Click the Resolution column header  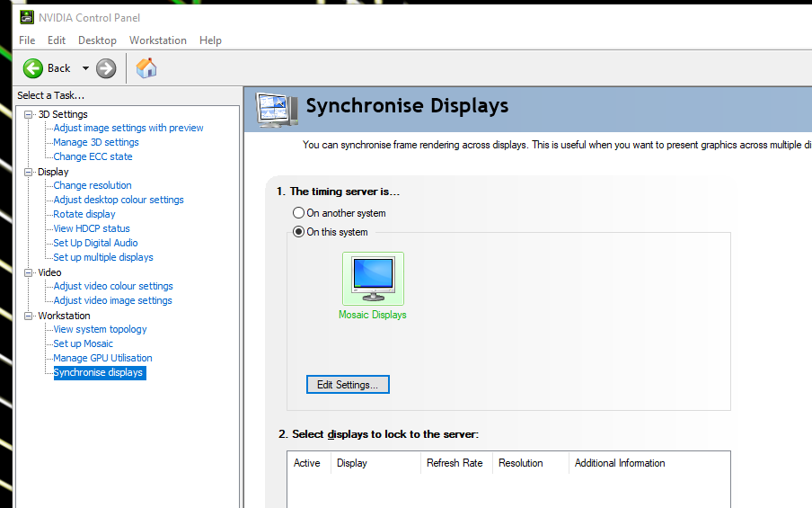point(530,463)
